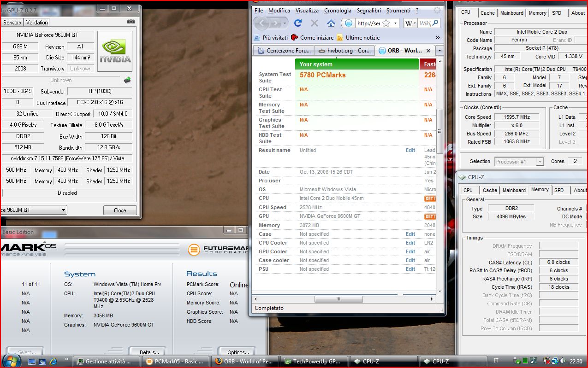Click the Online PCMark Score value

pos(239,285)
